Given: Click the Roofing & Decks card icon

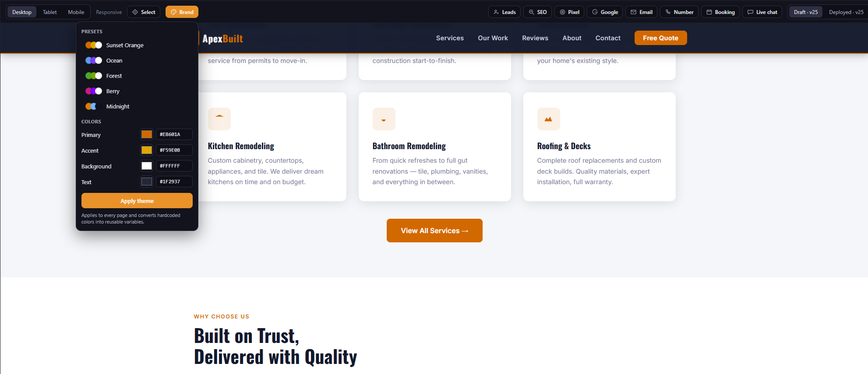Looking at the screenshot, I should pos(549,119).
